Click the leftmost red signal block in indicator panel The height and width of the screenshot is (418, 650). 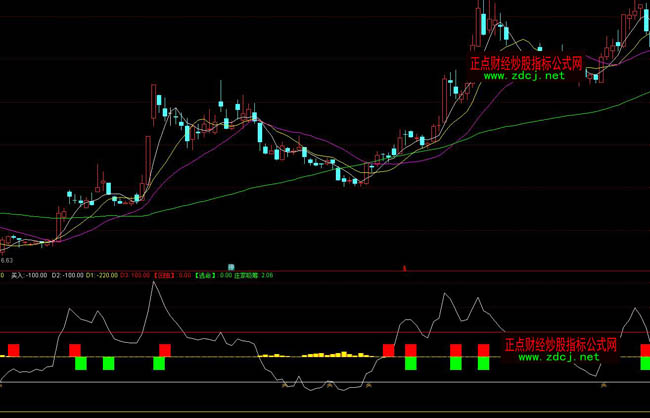pyautogui.click(x=13, y=349)
